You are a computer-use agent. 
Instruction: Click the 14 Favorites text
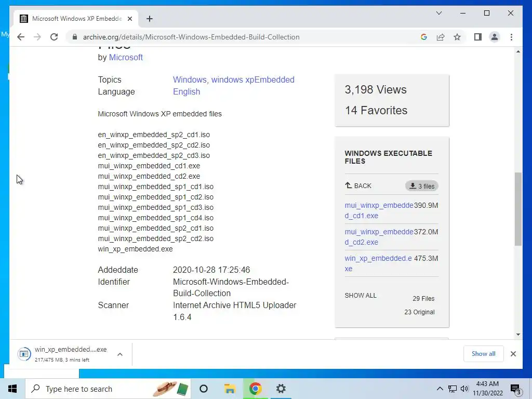click(376, 110)
